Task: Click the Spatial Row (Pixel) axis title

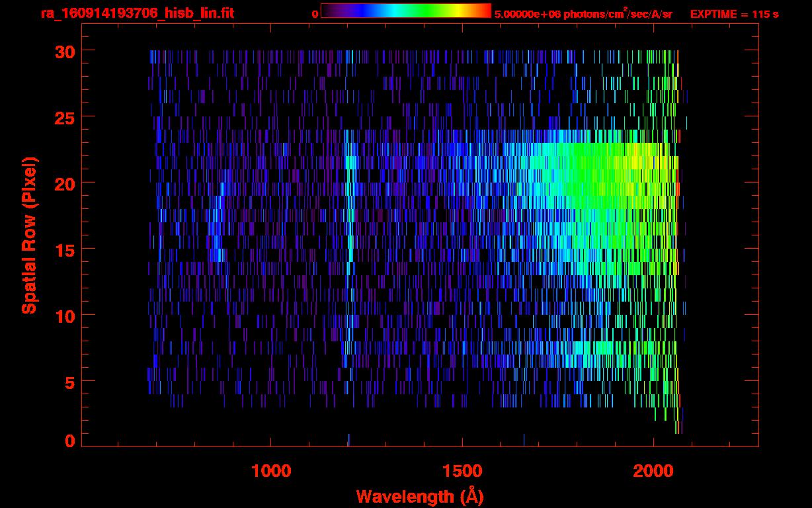Action: tap(29, 235)
